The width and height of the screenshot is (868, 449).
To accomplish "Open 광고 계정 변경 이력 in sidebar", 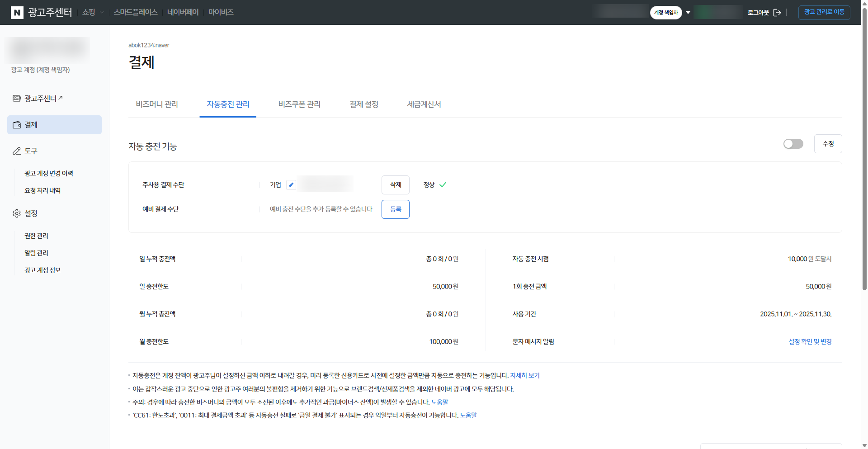I will (x=49, y=174).
